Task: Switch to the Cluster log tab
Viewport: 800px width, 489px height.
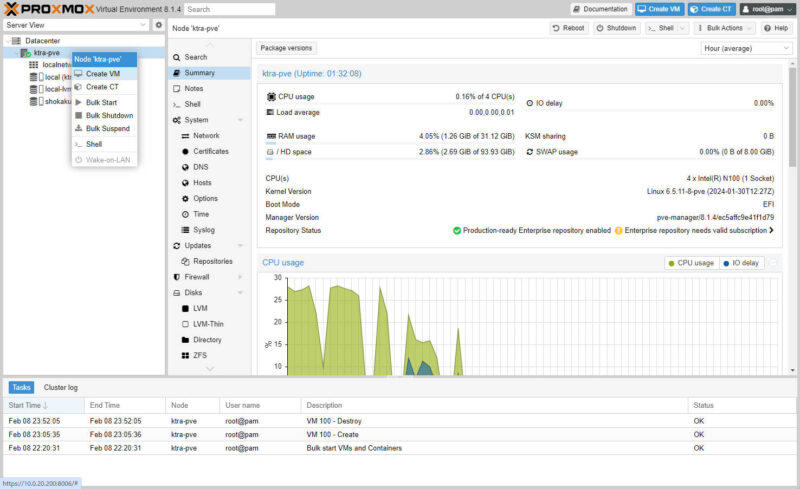Action: click(61, 387)
